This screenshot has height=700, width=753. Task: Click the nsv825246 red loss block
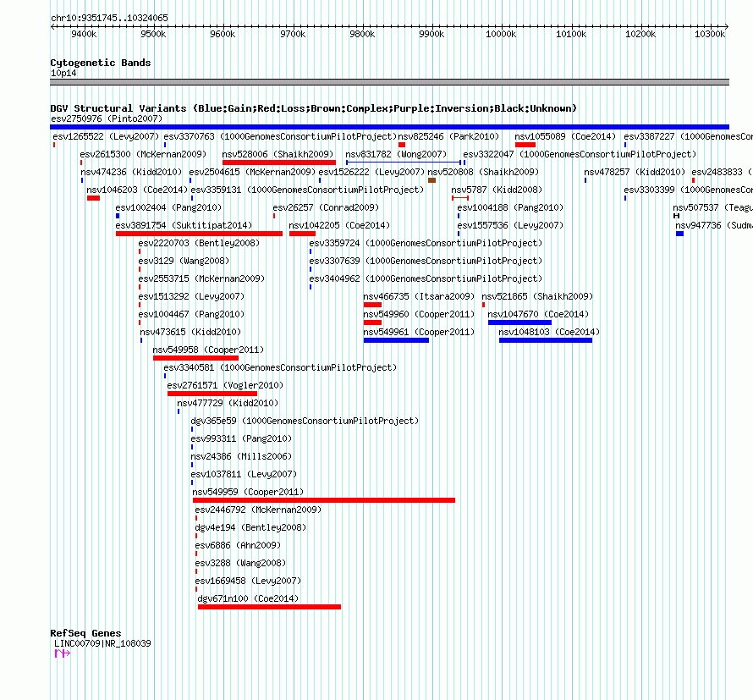pos(402,145)
